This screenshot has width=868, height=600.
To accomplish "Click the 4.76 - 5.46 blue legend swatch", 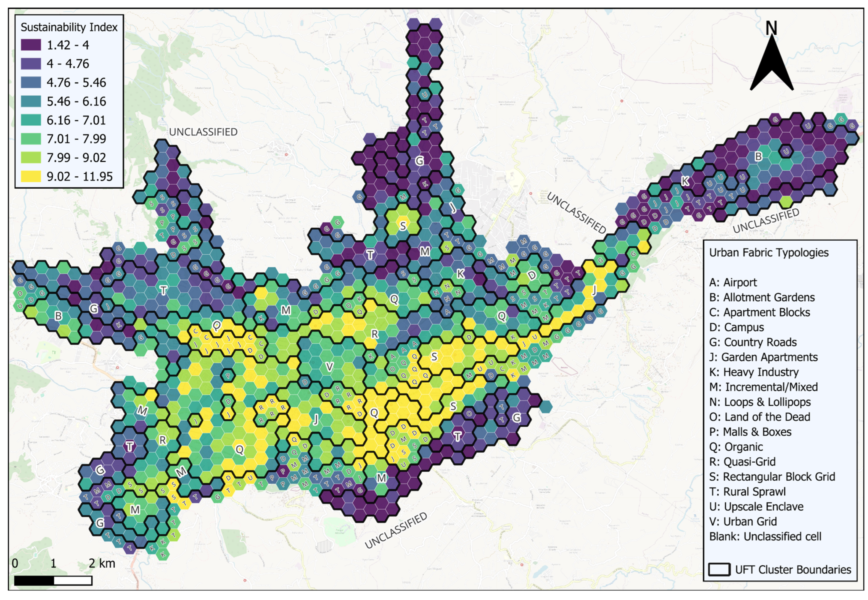I will tap(31, 83).
